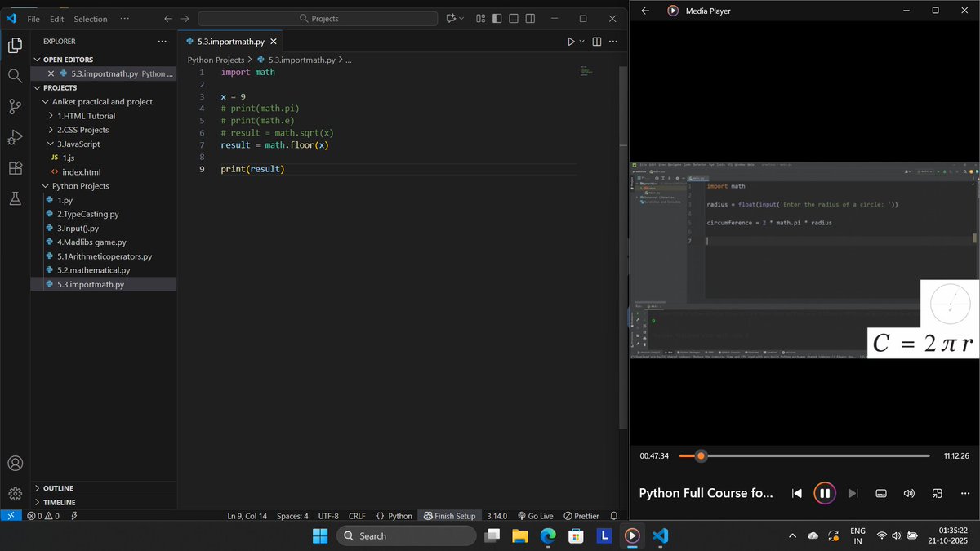
Task: Collapse Aniket practical and project folder
Action: click(104, 102)
